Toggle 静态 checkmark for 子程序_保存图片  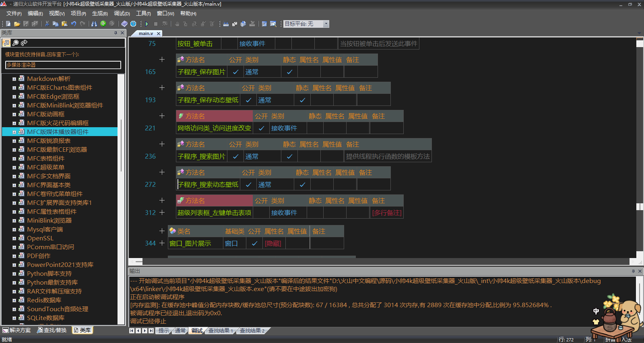[x=289, y=72]
